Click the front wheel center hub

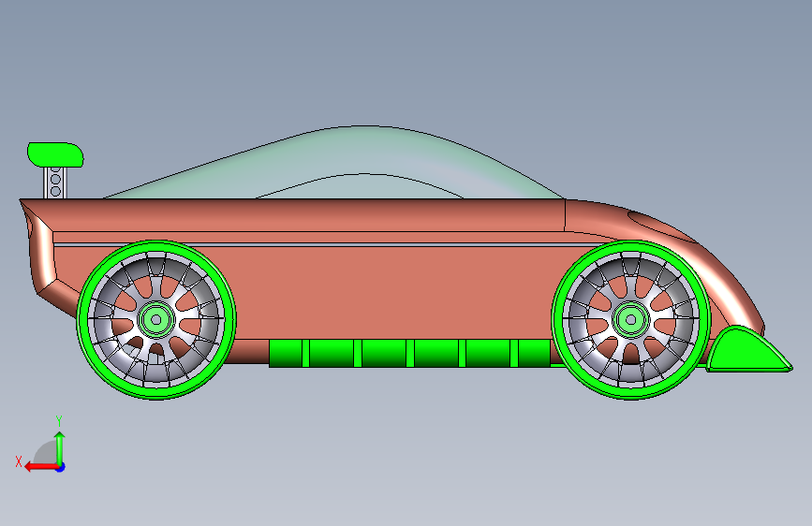pos(631,320)
